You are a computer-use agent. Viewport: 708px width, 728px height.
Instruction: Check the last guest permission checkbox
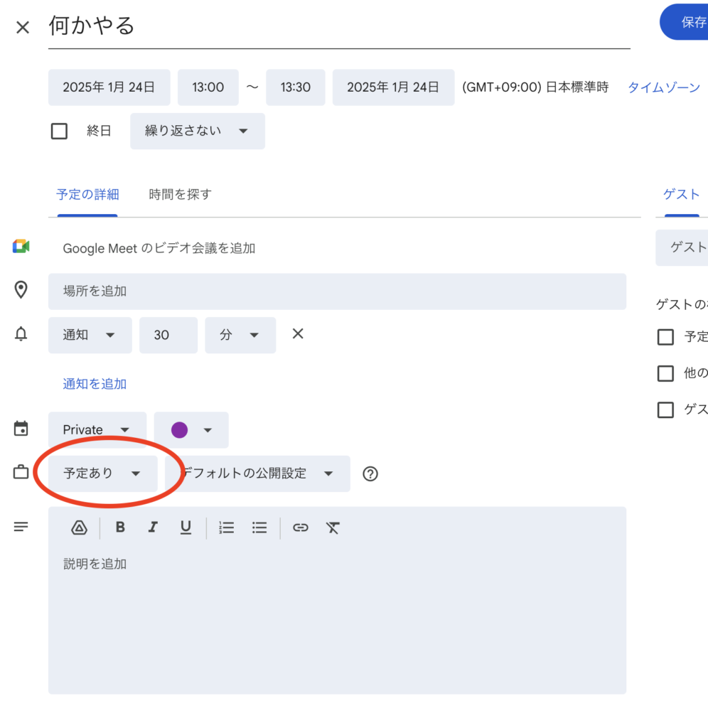665,409
